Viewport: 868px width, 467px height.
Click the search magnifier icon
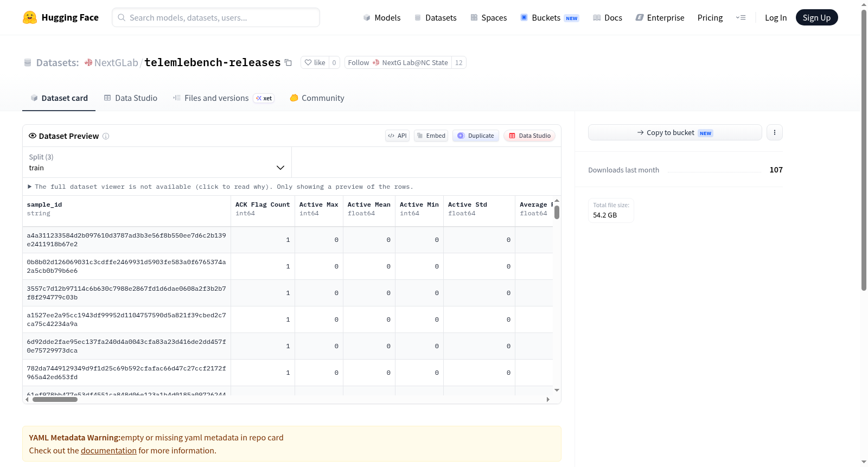click(122, 17)
